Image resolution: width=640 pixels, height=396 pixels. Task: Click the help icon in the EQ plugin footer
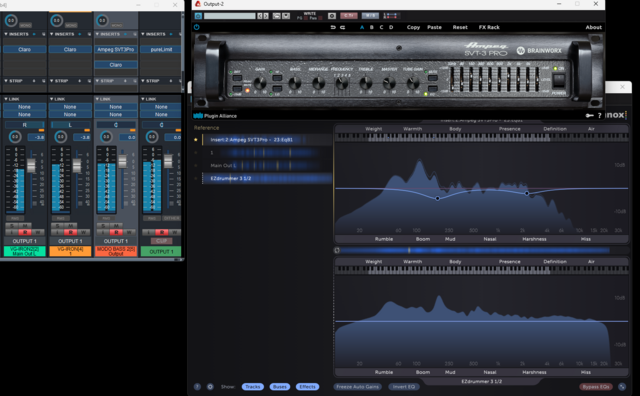[x=197, y=387]
